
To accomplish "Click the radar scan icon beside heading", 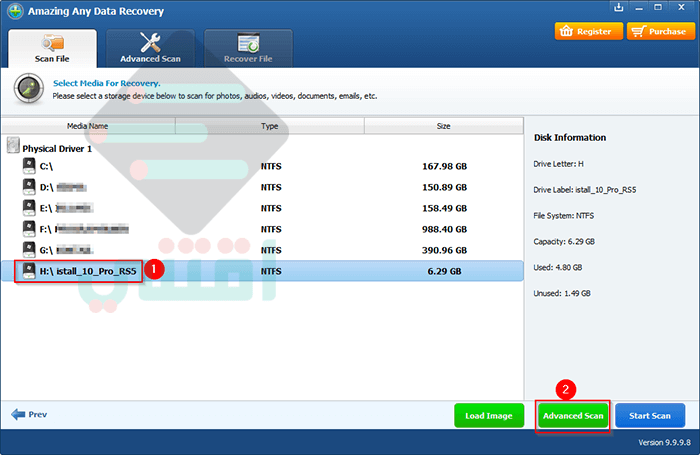I will point(29,89).
